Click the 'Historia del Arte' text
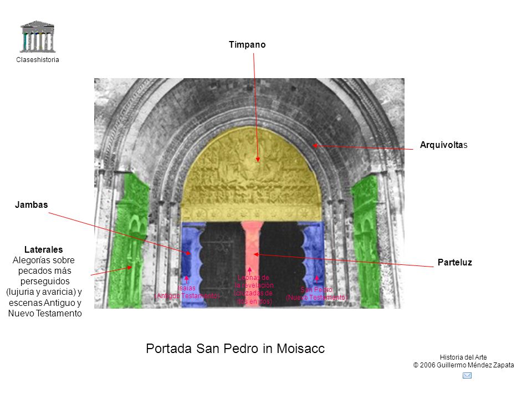The width and height of the screenshot is (532, 399). coord(463,357)
